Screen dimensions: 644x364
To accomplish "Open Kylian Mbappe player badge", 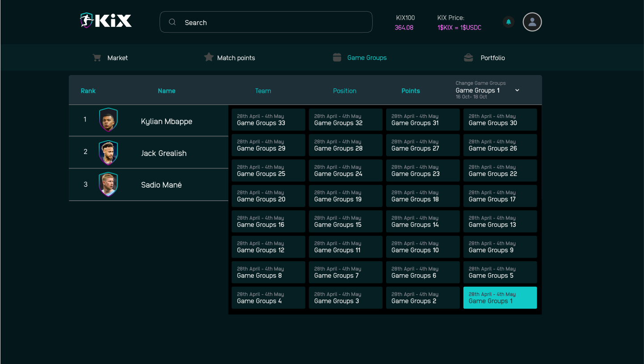I will 109,120.
